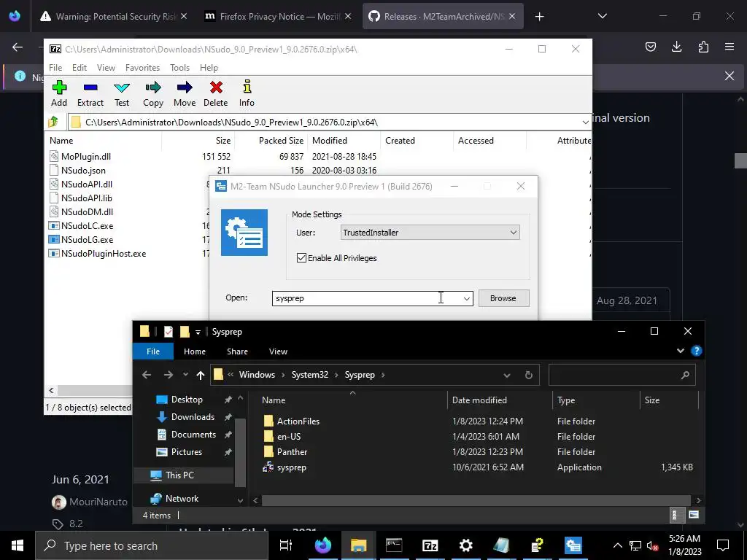
Task: Click Explorer back arrow in Sysprep window
Action: (x=146, y=375)
